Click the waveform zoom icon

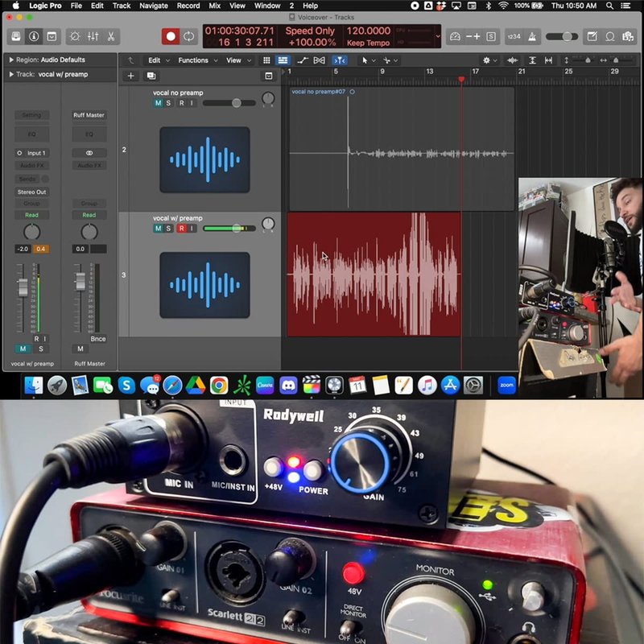tap(512, 60)
